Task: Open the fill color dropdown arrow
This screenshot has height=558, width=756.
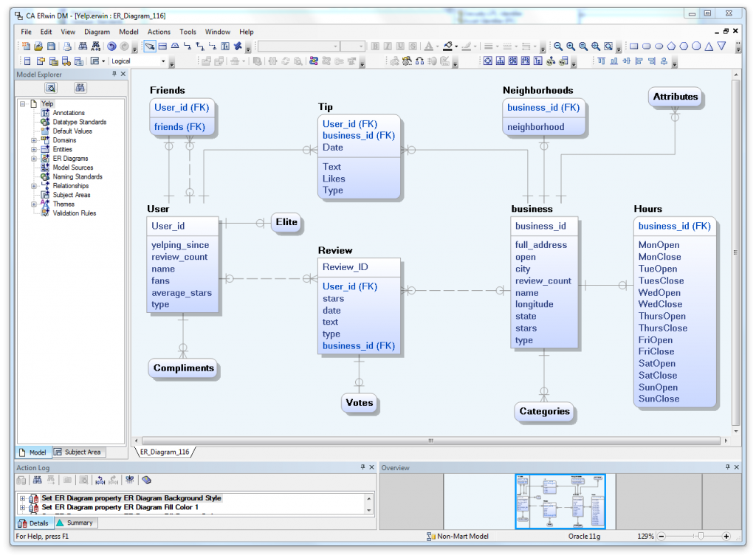Action: (x=456, y=46)
